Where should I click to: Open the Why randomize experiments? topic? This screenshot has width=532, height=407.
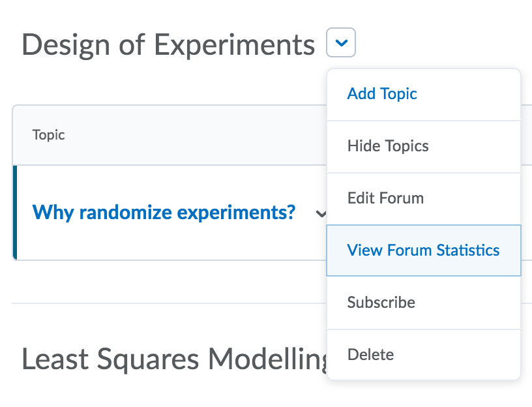coord(164,212)
